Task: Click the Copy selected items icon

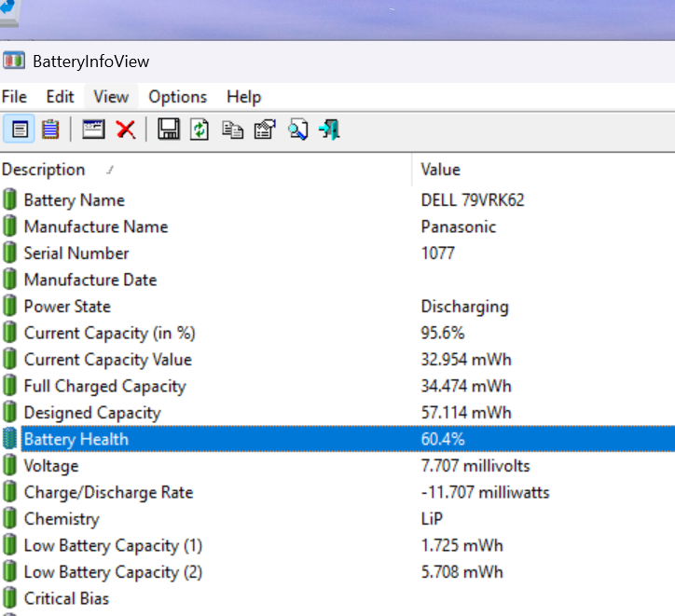Action: pyautogui.click(x=232, y=130)
